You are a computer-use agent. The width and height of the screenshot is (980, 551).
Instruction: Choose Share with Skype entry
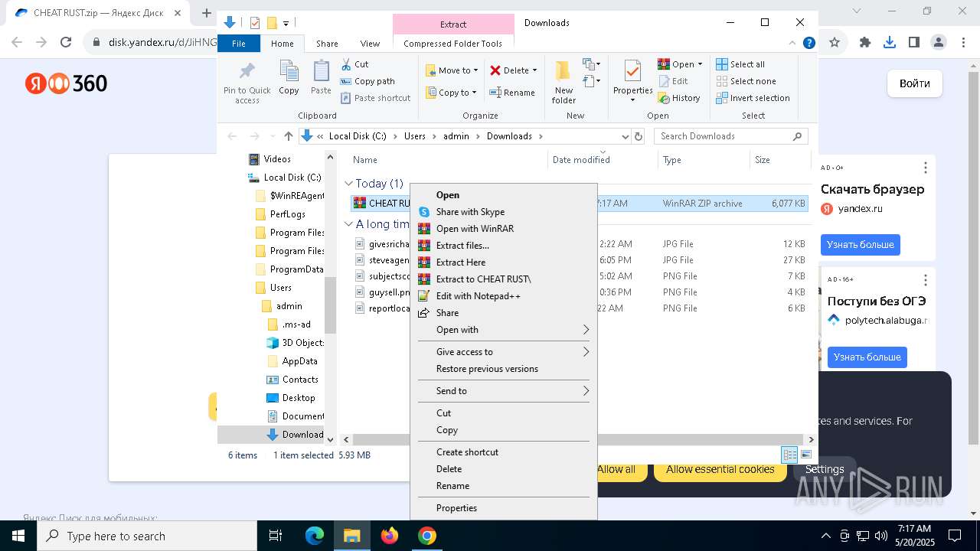[x=504, y=212]
